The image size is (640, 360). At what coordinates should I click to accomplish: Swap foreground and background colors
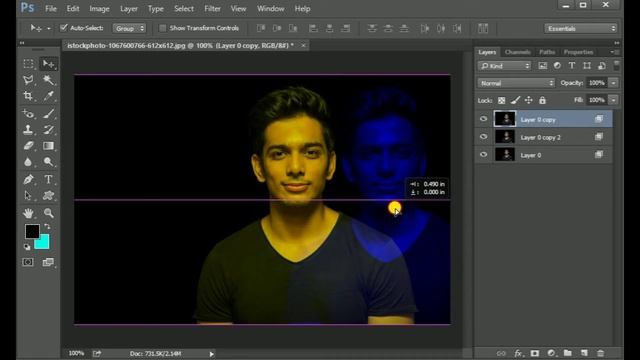pyautogui.click(x=47, y=227)
